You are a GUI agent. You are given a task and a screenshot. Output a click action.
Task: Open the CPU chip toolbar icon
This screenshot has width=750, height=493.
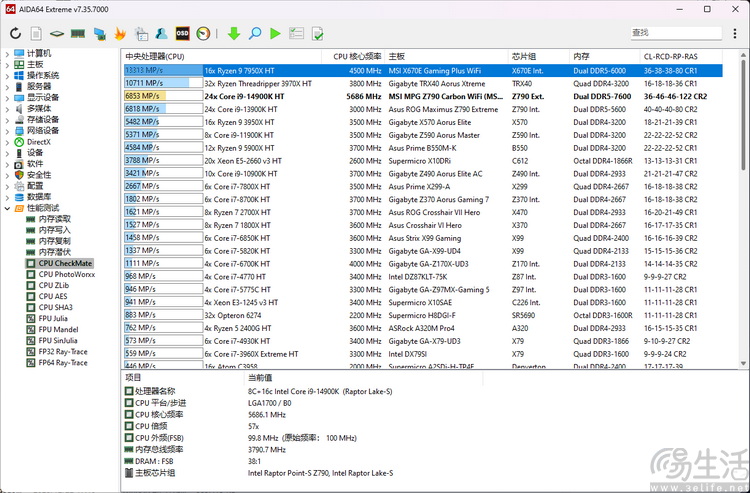(x=57, y=33)
